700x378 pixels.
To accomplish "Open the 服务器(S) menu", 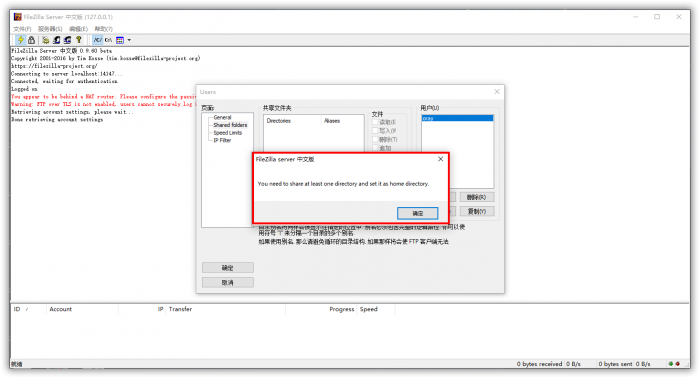I will tap(50, 29).
